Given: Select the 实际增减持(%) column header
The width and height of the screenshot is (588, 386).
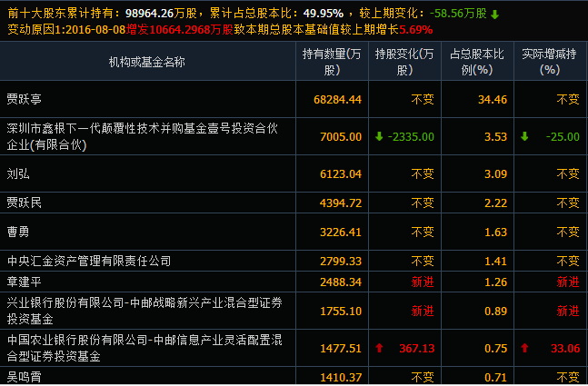Looking at the screenshot, I should coord(549,62).
